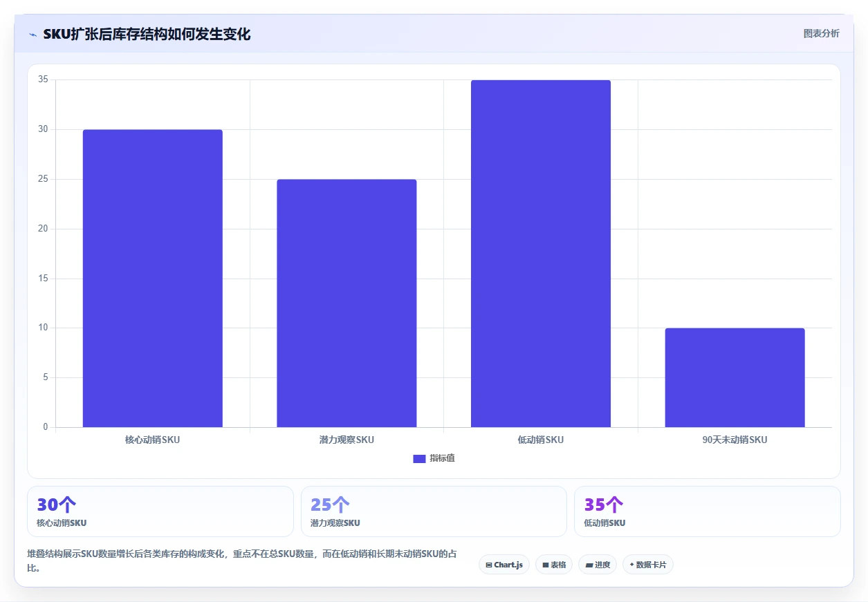
Task: Select the 表格 tag
Action: tap(554, 565)
